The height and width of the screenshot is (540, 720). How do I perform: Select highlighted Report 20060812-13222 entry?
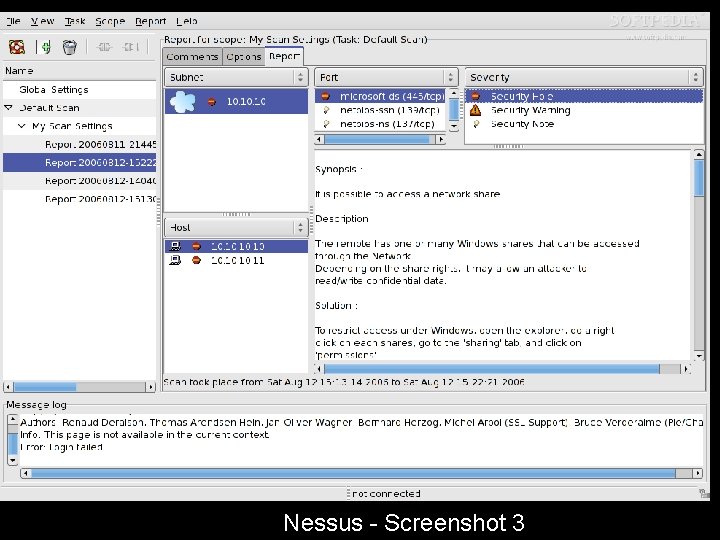[79, 163]
